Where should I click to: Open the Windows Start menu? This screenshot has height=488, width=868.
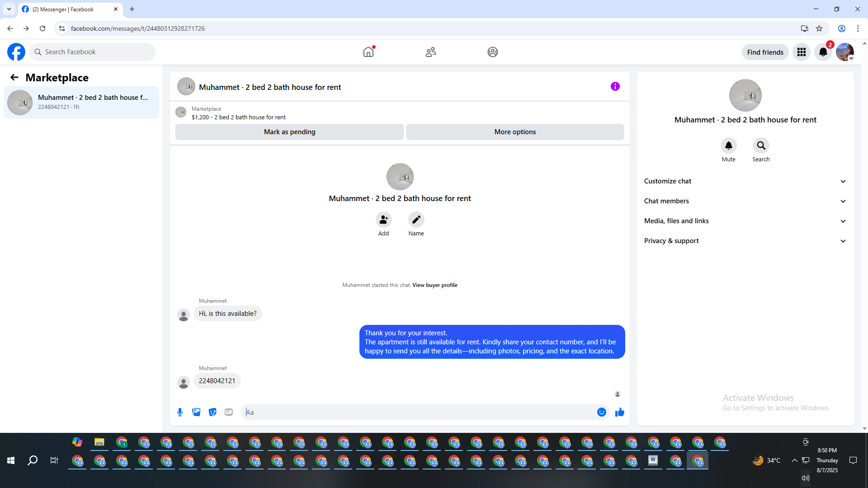[11, 460]
